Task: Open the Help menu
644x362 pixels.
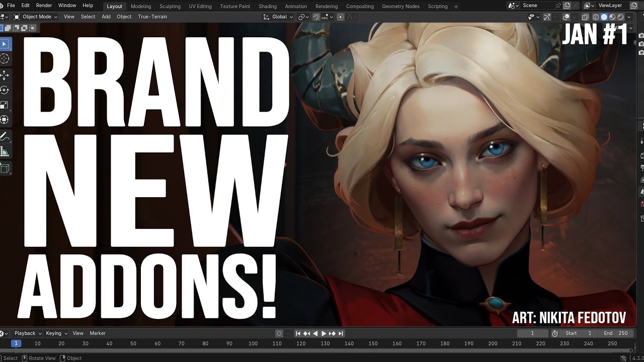Action: (88, 6)
